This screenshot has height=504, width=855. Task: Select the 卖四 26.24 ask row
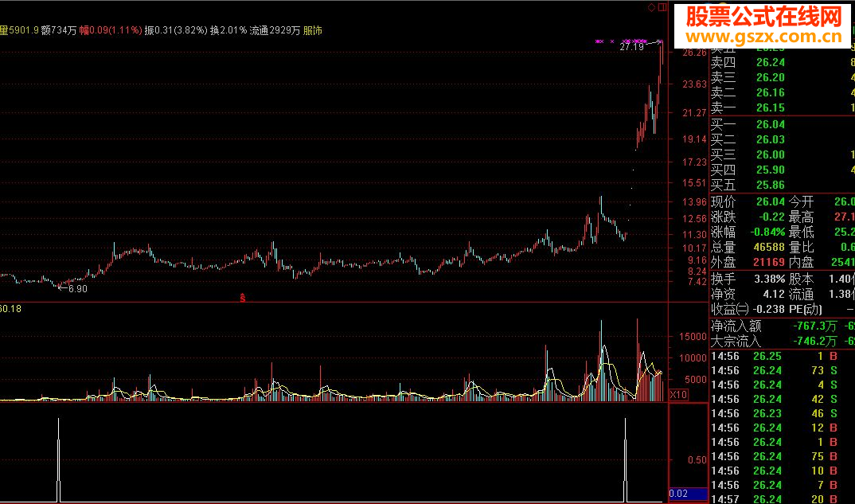point(782,62)
